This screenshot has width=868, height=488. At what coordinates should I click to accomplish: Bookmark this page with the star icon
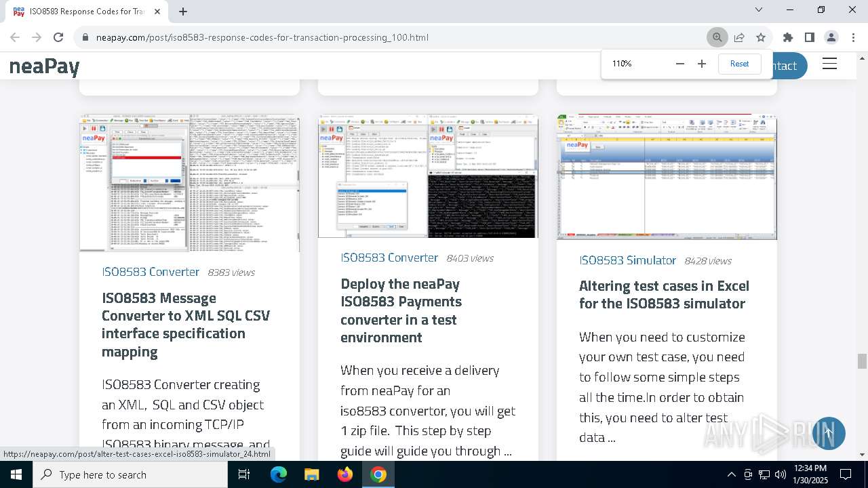[x=761, y=37]
